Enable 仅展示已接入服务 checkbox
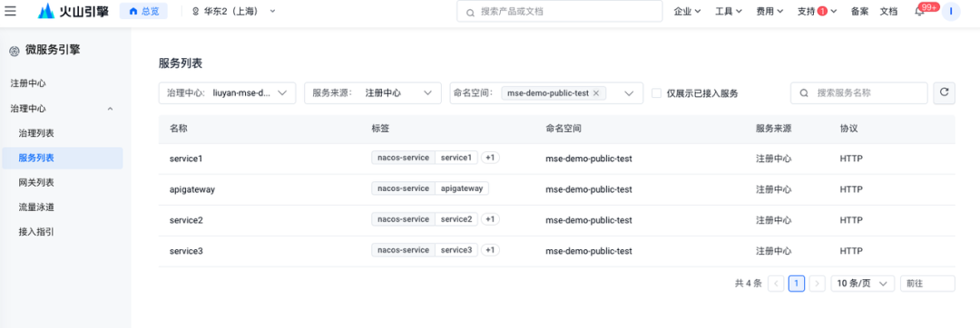The image size is (980, 328). click(656, 93)
